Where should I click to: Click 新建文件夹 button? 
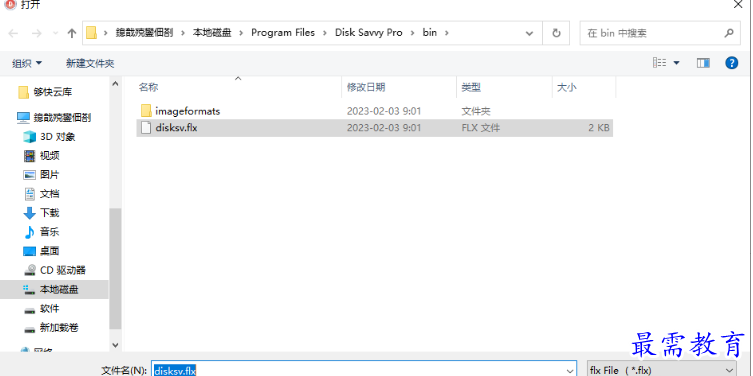click(90, 63)
